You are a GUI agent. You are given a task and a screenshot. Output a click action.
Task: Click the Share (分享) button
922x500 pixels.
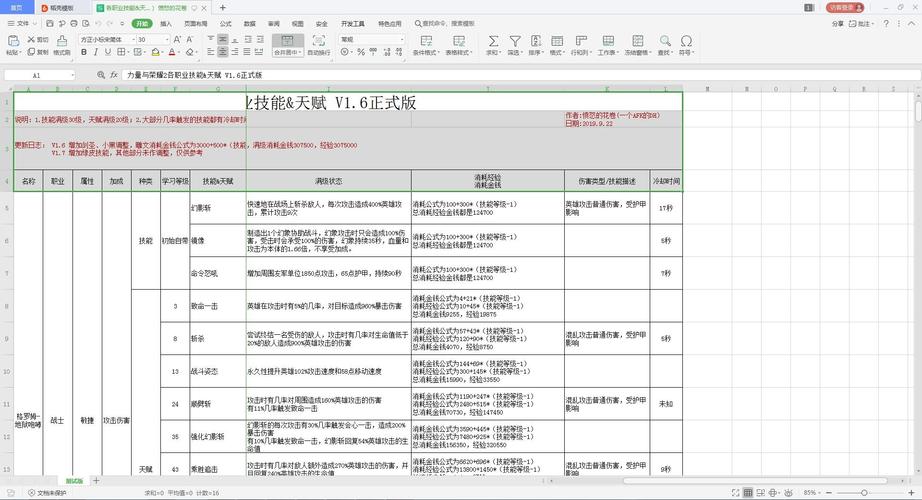[x=837, y=24]
